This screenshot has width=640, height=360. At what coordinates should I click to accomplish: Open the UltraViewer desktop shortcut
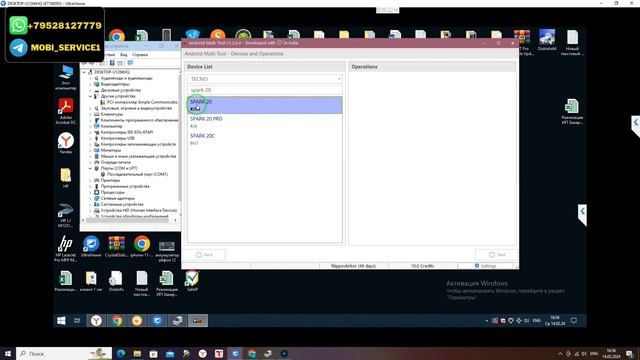[91, 247]
